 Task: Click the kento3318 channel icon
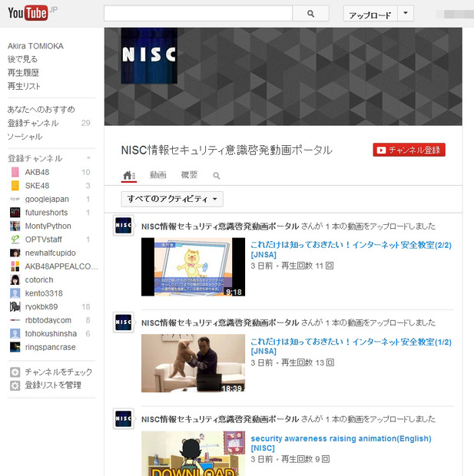click(15, 293)
